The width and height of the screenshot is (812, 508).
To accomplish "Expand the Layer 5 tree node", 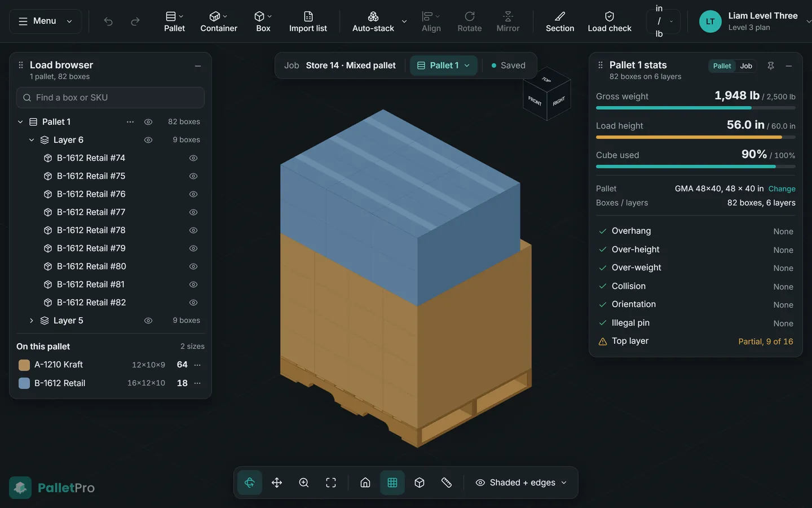I will [x=32, y=321].
